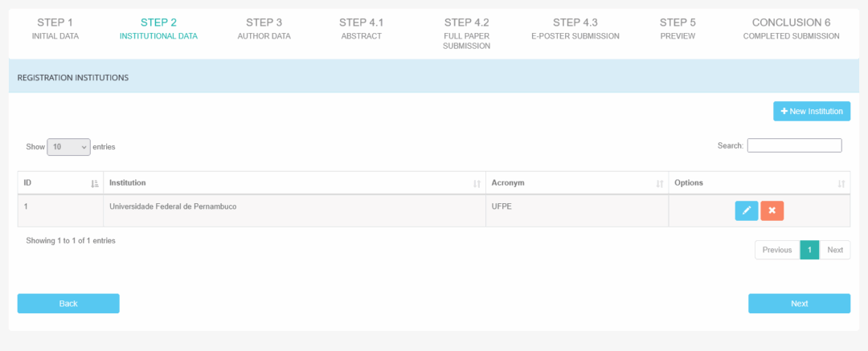Open the Show entries dropdown
868x351 pixels.
[x=69, y=147]
